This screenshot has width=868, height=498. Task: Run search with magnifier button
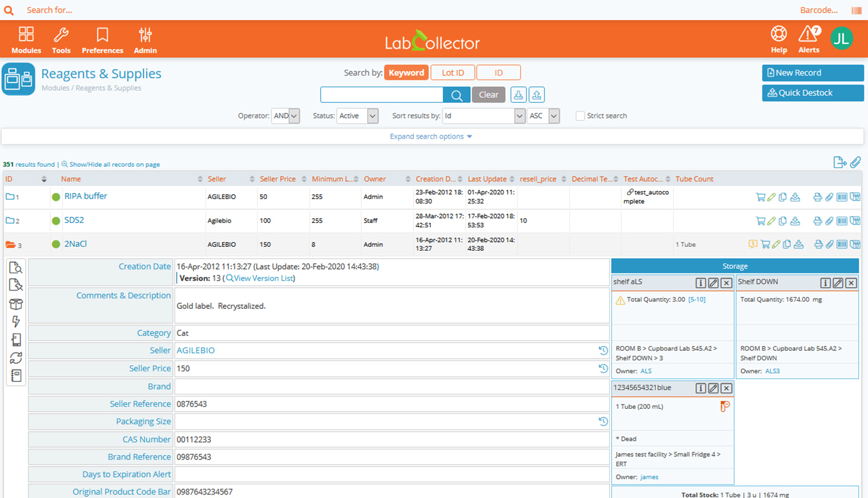(x=457, y=95)
